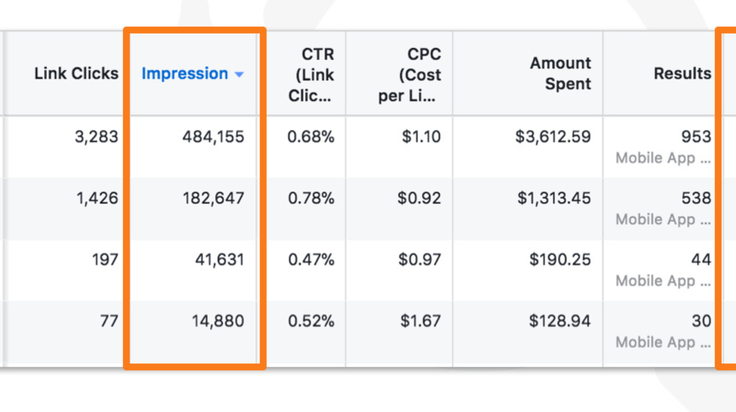Select the 41,631 impressions cell
This screenshot has width=736, height=412.
220,260
